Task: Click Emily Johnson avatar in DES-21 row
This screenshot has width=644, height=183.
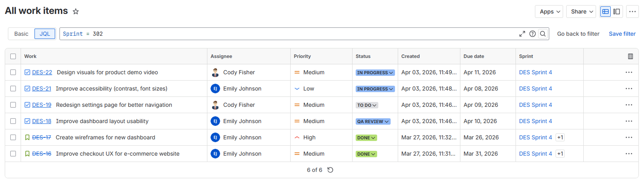Action: point(215,89)
